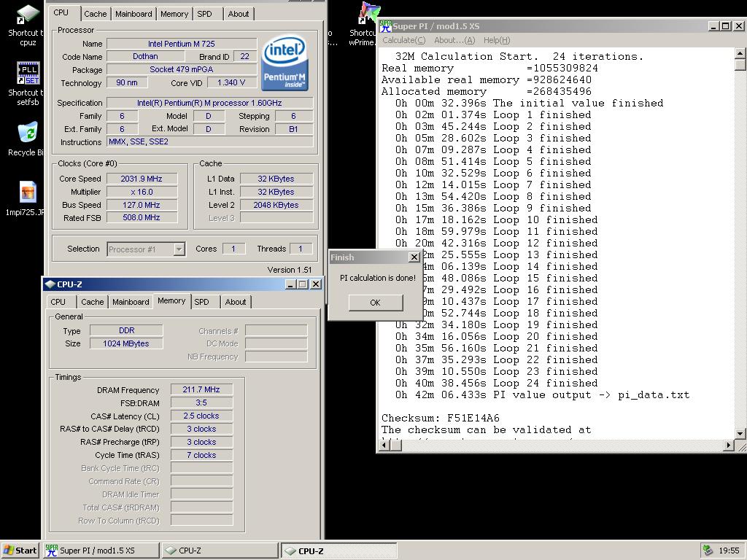Open the Recycle Bin desktop icon
This screenshot has height=560, width=747.
28,132
